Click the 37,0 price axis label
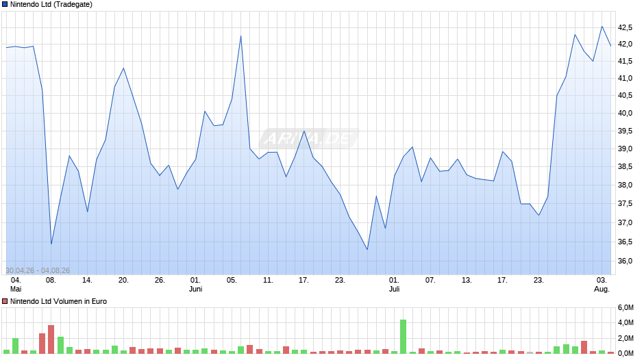 coord(625,222)
